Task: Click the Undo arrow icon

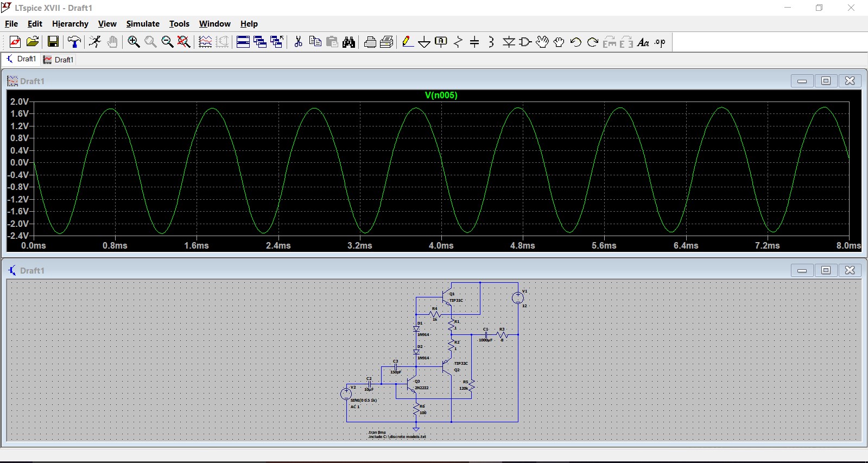Action: tap(576, 42)
